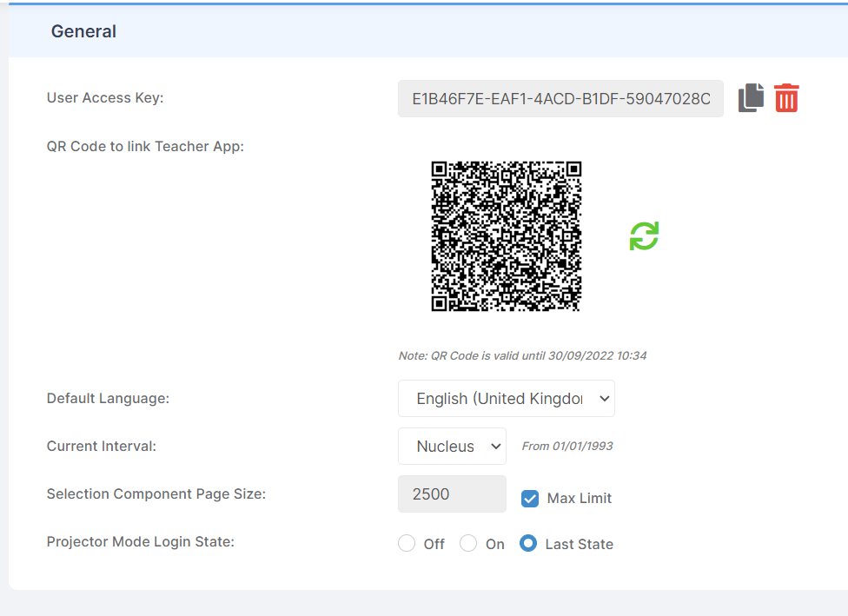The height and width of the screenshot is (616, 848).
Task: Click the 'User Access Key:' label
Action: pos(105,98)
